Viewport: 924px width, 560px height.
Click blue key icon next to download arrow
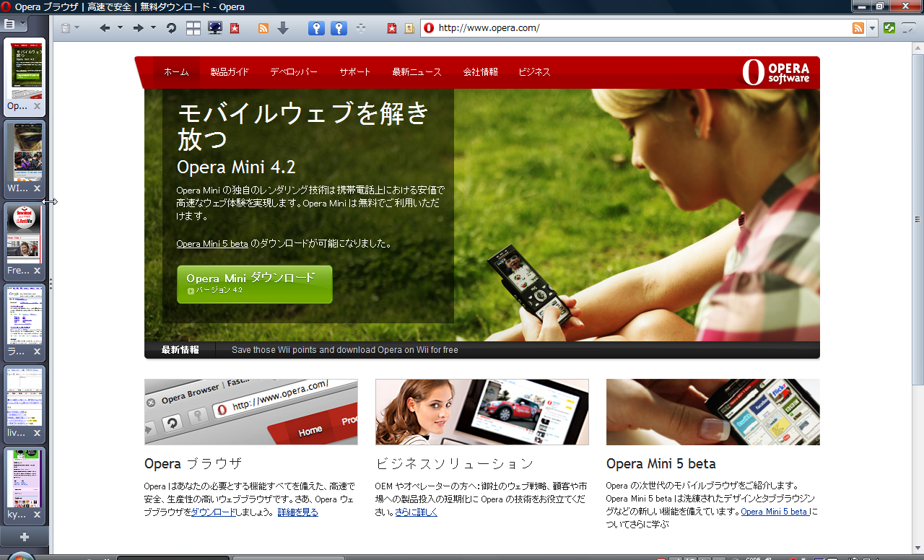click(316, 28)
